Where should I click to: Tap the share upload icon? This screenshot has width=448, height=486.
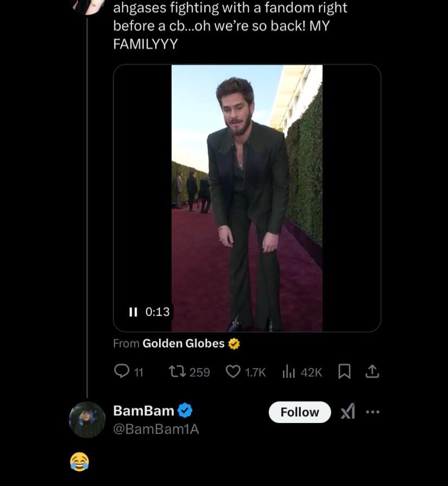click(x=373, y=372)
